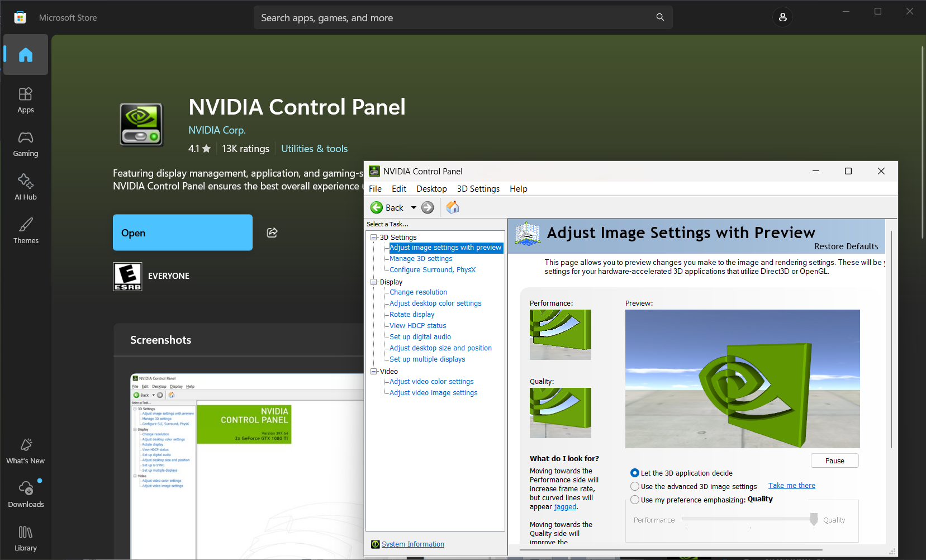Select 'Set up multiple displays' task
The image size is (926, 560).
[x=427, y=359]
